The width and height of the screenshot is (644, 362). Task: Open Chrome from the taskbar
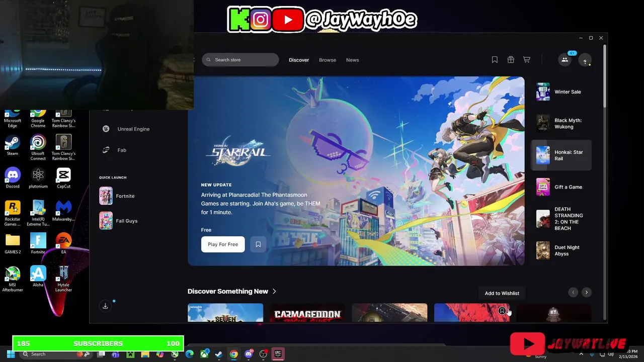point(233,354)
